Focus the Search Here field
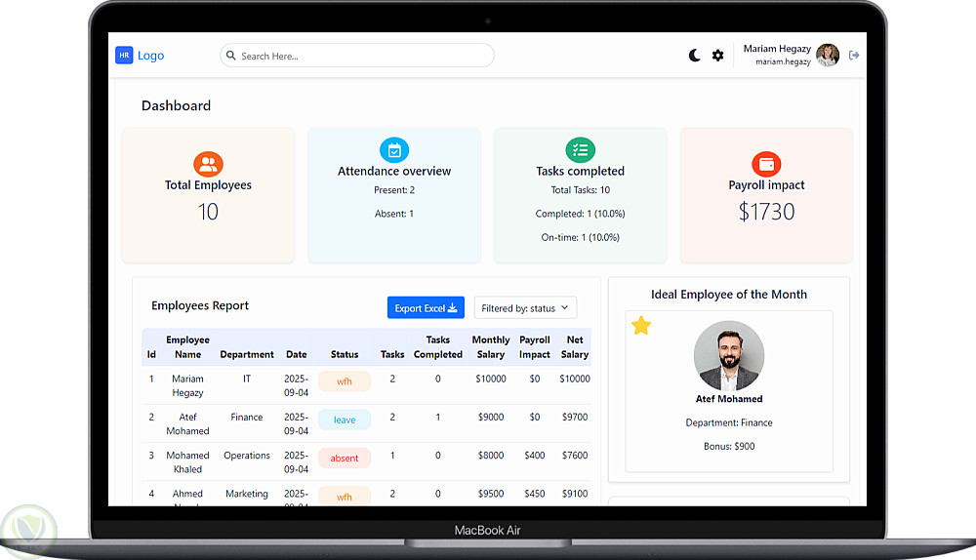 pos(356,56)
